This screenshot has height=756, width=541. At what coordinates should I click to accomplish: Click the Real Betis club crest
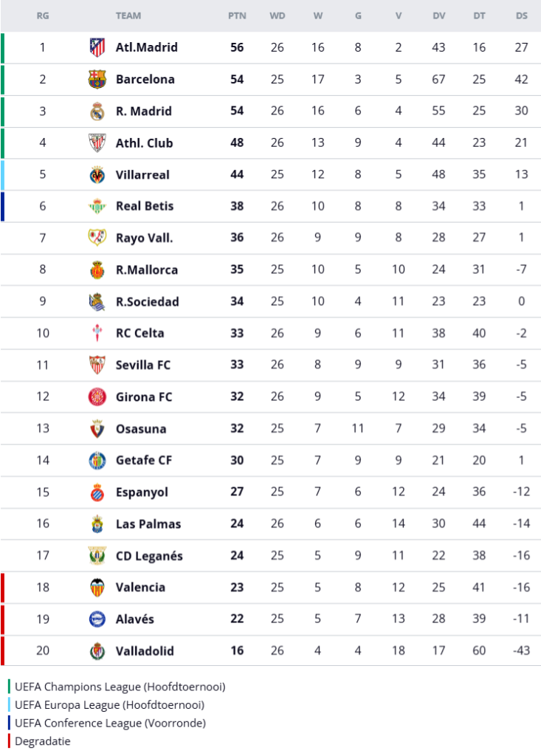click(97, 206)
